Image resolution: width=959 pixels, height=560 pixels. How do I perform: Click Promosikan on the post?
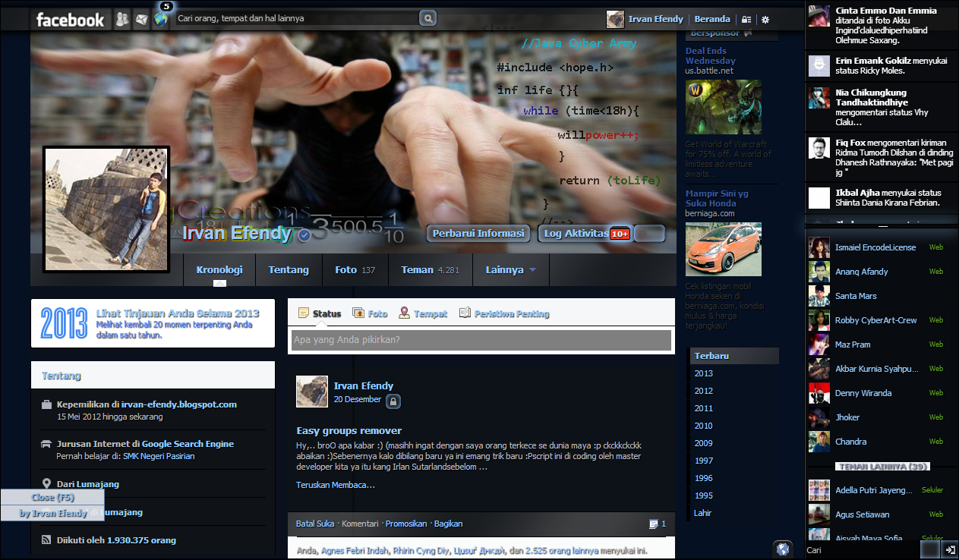[x=406, y=524]
